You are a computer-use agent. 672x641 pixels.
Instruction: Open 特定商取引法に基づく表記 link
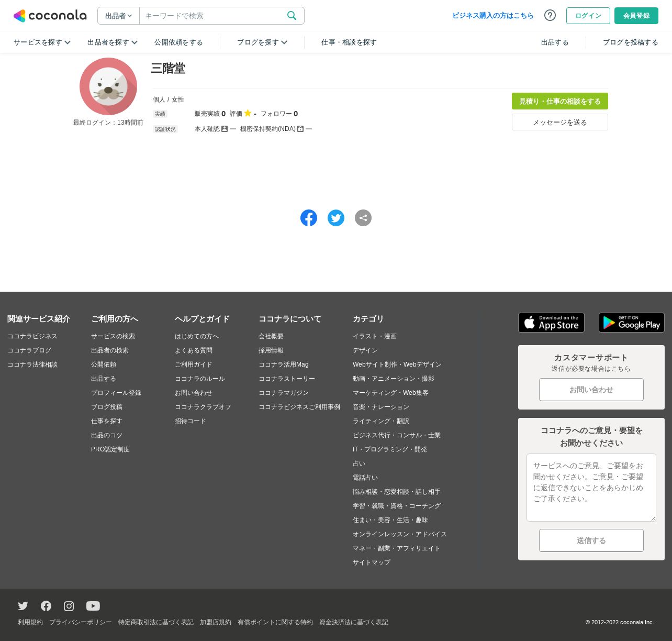coord(156,622)
